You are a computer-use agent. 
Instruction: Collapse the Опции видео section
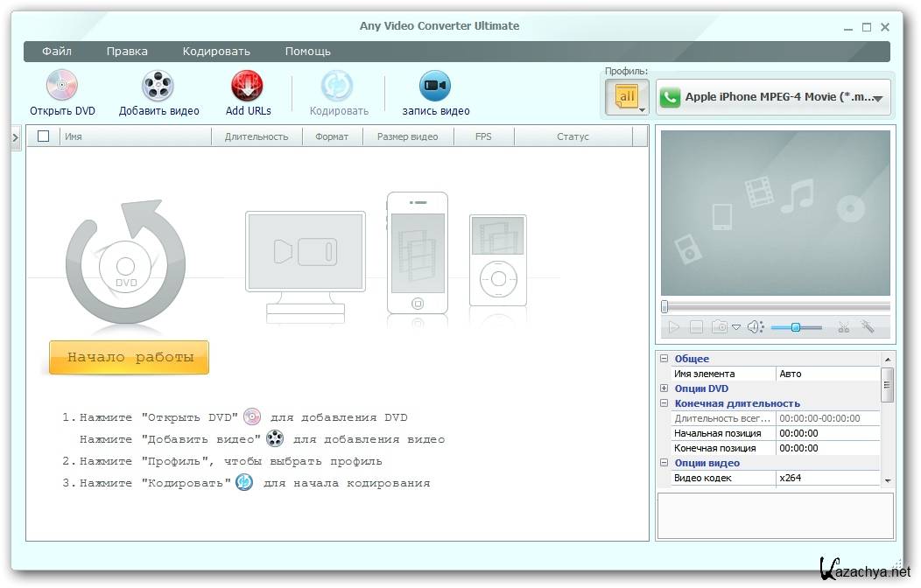click(664, 463)
